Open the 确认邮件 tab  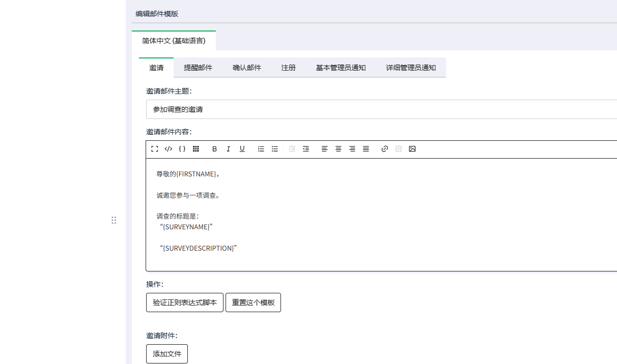247,68
